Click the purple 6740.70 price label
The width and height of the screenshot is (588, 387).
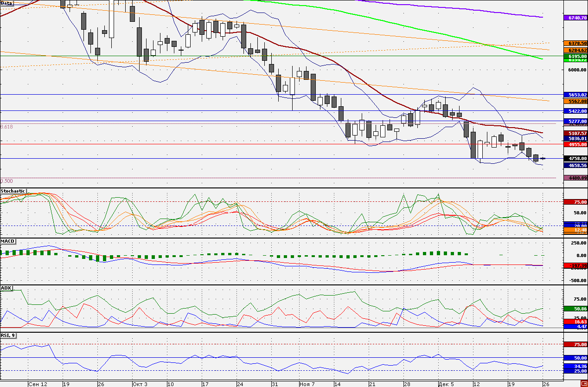[x=575, y=18]
